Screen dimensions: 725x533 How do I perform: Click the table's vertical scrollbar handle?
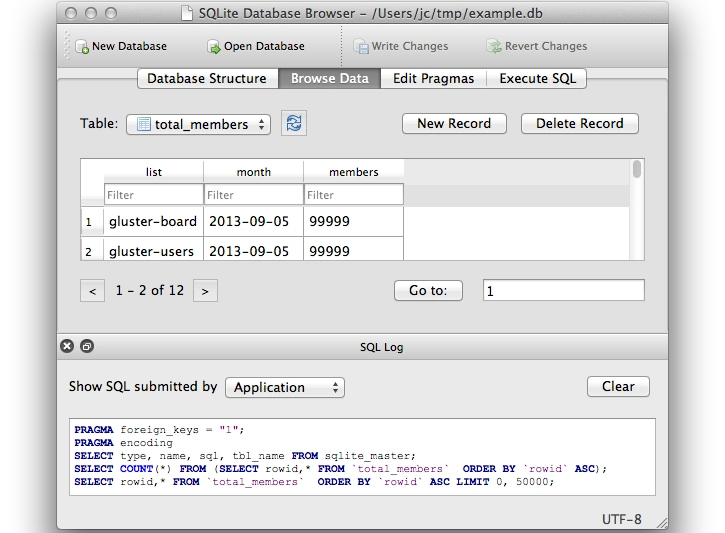click(x=637, y=169)
